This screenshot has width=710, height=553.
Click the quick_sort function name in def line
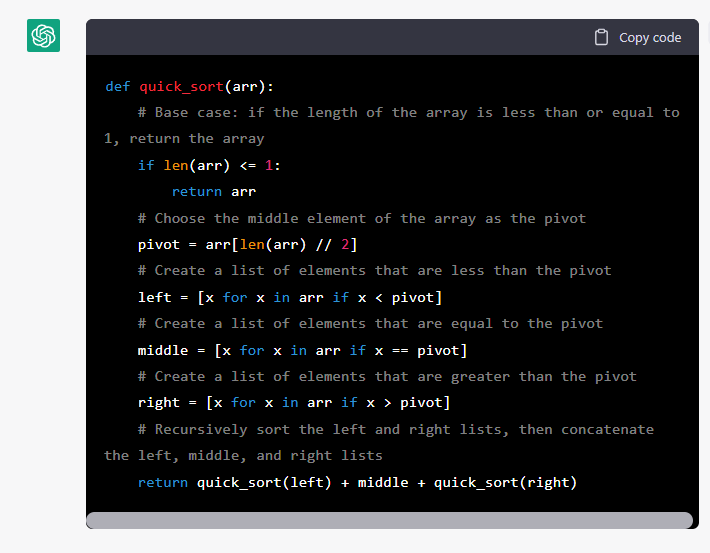[181, 86]
